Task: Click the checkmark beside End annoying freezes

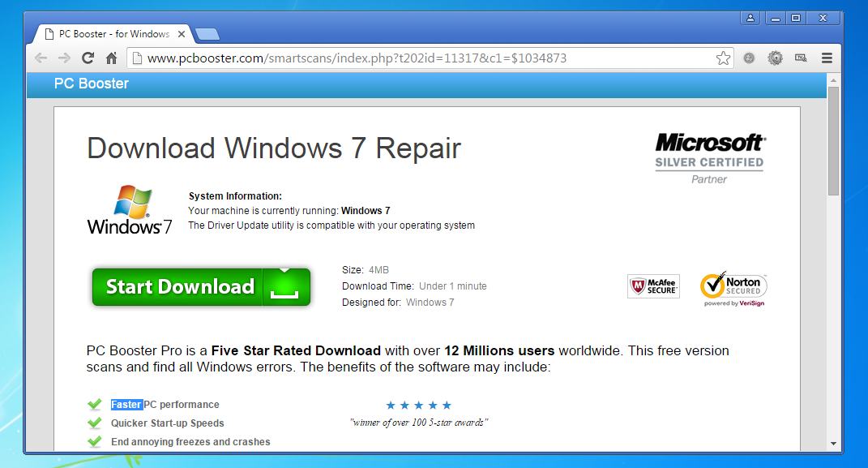Action: [95, 441]
